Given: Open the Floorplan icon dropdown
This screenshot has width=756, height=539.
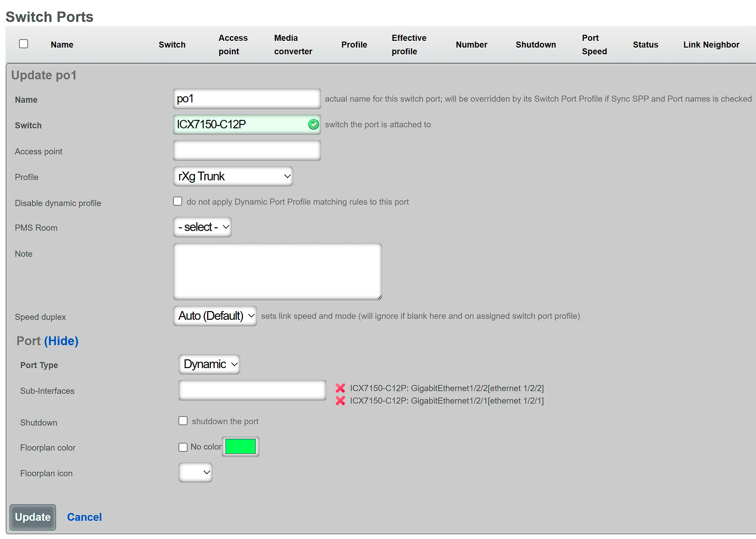Looking at the screenshot, I should (195, 472).
